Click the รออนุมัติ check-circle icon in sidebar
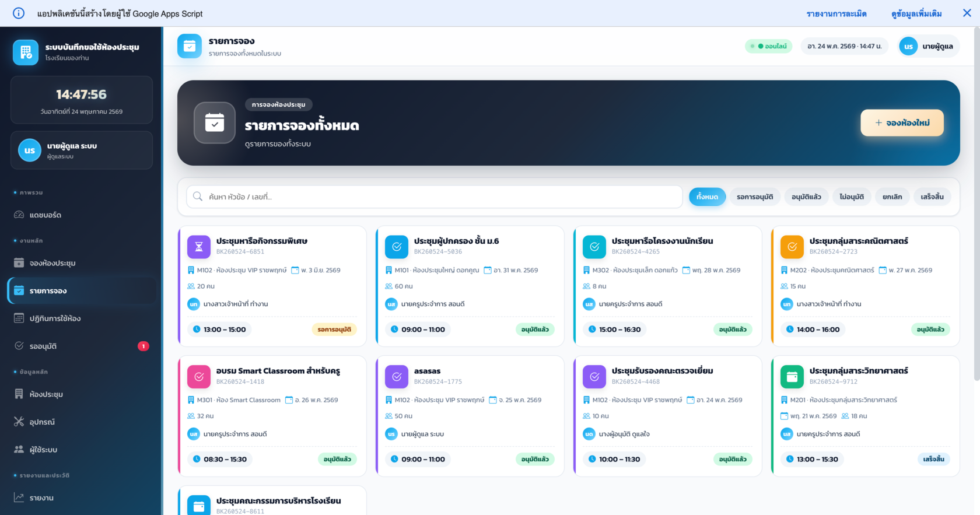Viewport: 980px width, 515px height. point(19,346)
